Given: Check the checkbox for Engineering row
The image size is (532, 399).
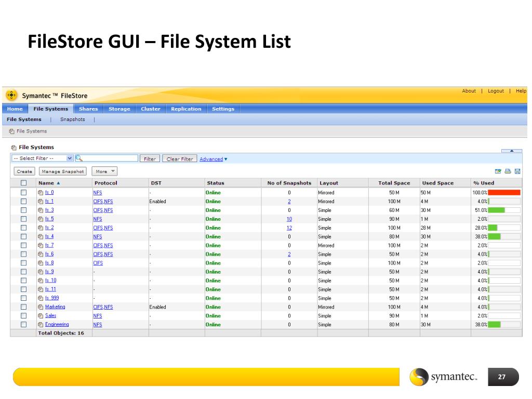Looking at the screenshot, I should (x=23, y=324).
